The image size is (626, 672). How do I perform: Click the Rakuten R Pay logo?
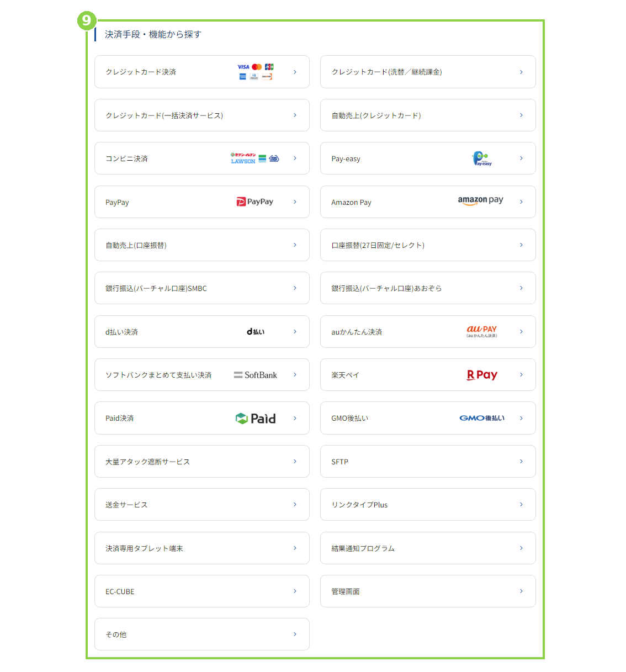[482, 375]
